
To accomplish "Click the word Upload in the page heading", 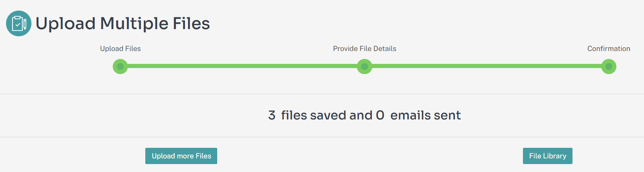I will 65,24.
